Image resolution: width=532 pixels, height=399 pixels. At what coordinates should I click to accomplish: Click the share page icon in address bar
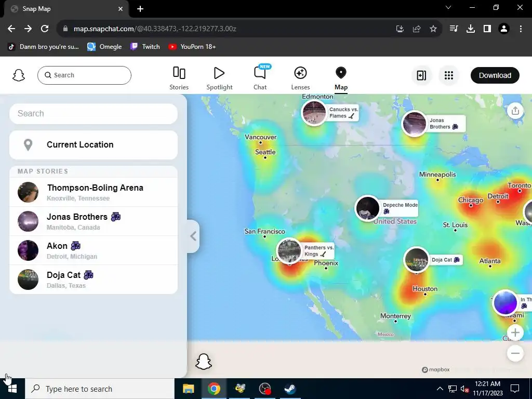coord(417,29)
